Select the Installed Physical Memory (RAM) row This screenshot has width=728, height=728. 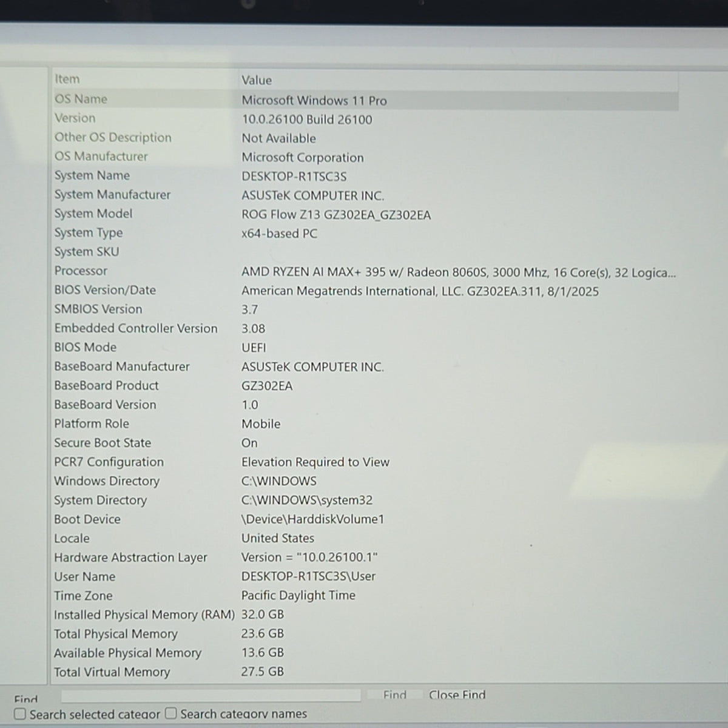[365, 615]
